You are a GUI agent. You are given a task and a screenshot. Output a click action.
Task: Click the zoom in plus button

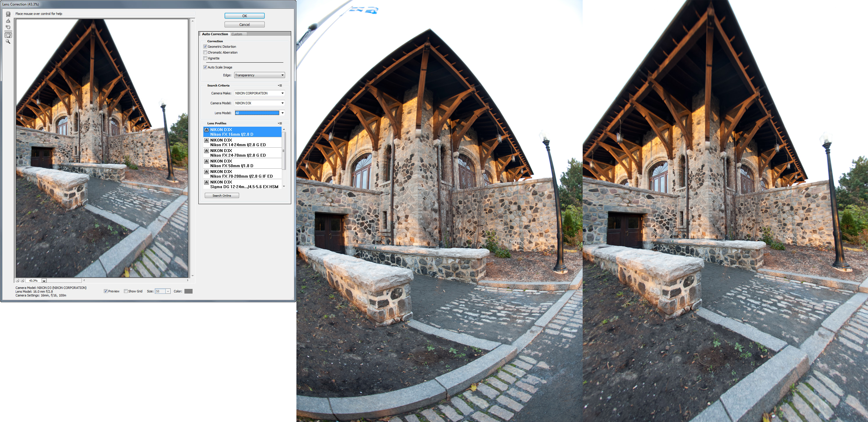[x=22, y=280]
